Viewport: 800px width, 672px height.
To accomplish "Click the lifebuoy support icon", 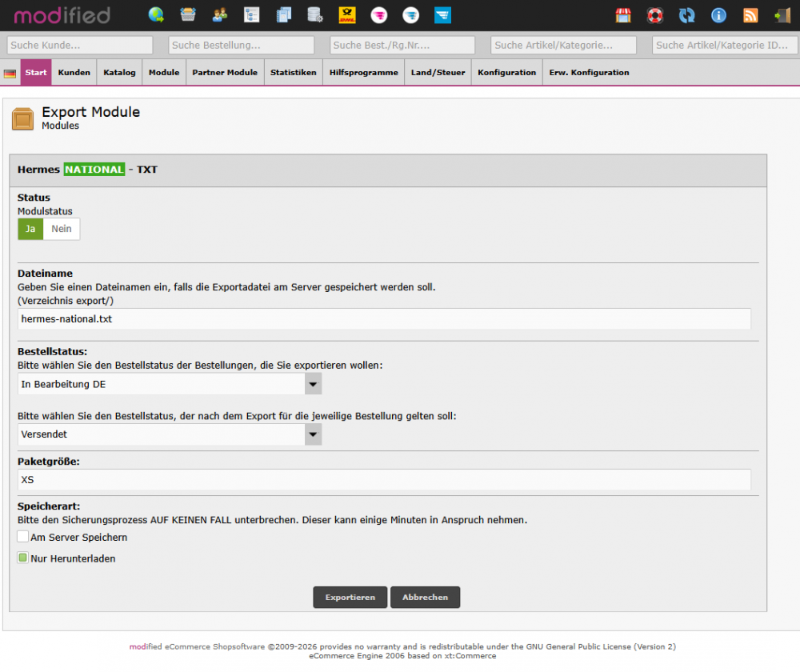I will 655,15.
